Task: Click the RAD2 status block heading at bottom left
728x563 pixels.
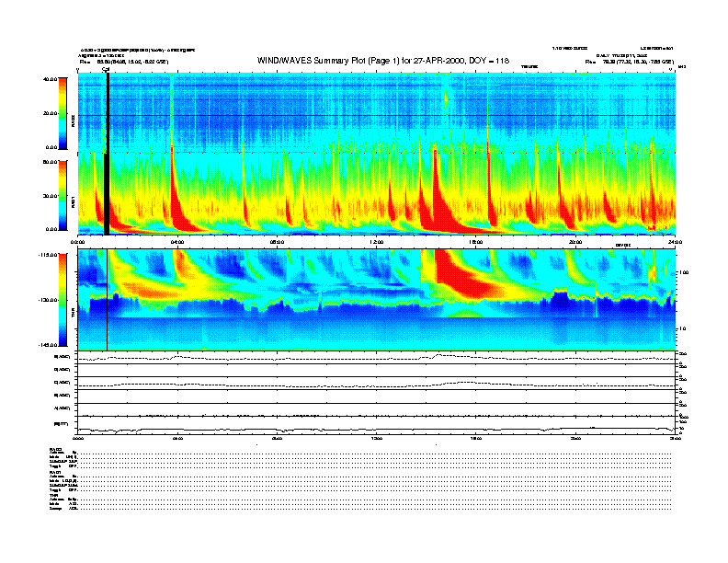Action: 55,450
